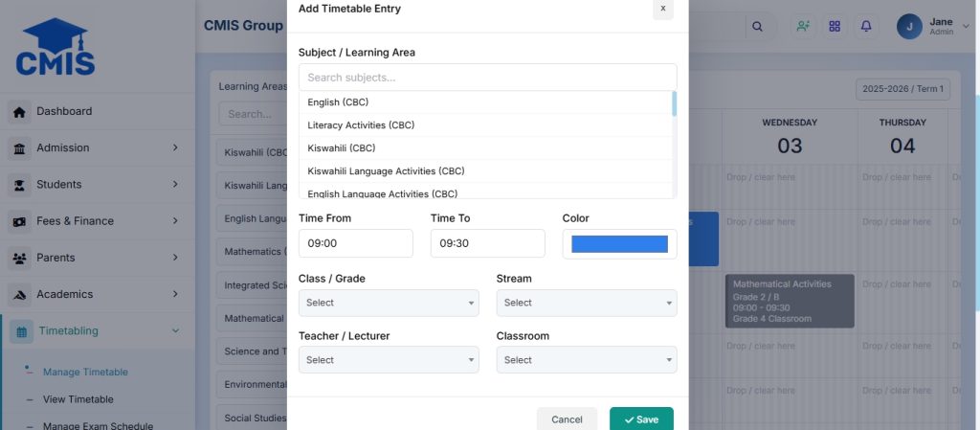Screen dimensions: 980x430
Task: Click the Timetabling calendar icon
Action: point(22,332)
